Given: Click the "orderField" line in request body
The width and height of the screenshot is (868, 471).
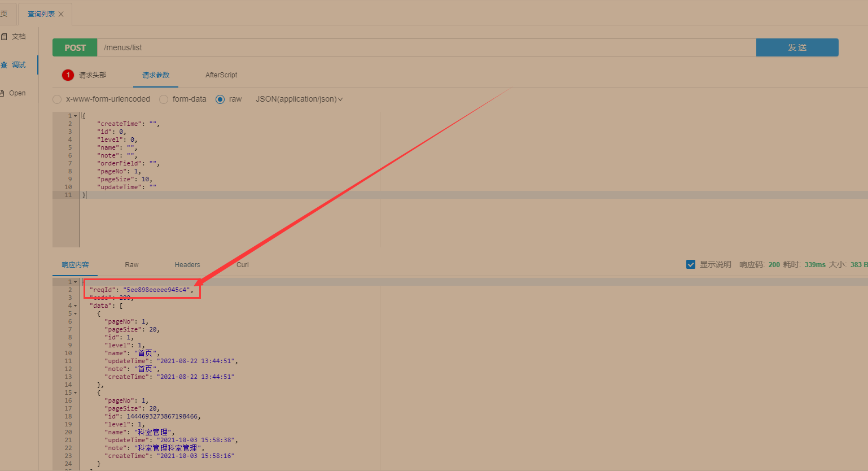Looking at the screenshot, I should [128, 163].
